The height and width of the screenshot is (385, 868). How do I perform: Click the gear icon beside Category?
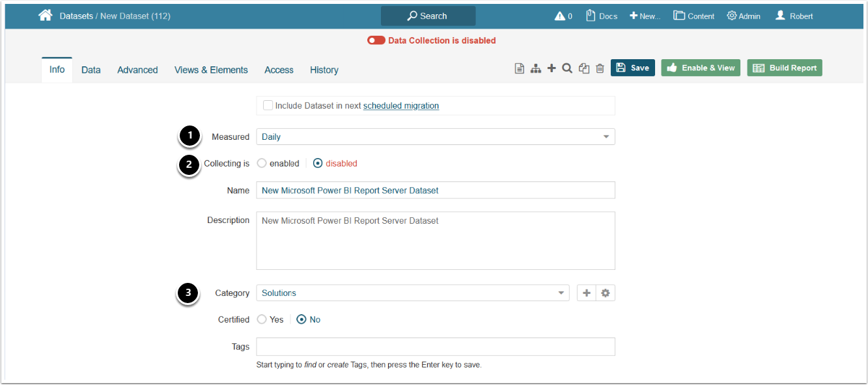606,293
